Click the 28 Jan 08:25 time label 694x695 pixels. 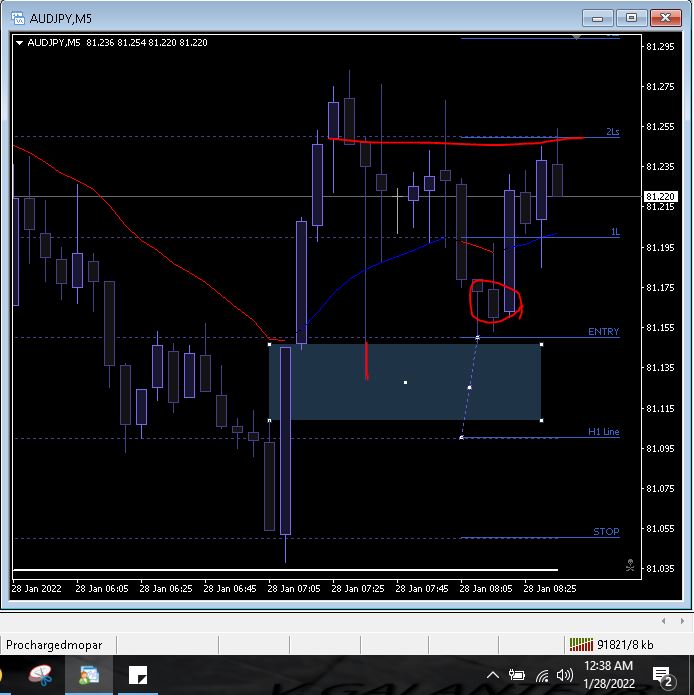coord(550,589)
